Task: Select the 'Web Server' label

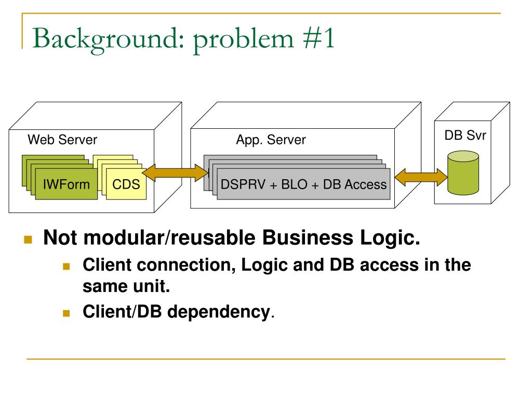Action: coord(62,140)
